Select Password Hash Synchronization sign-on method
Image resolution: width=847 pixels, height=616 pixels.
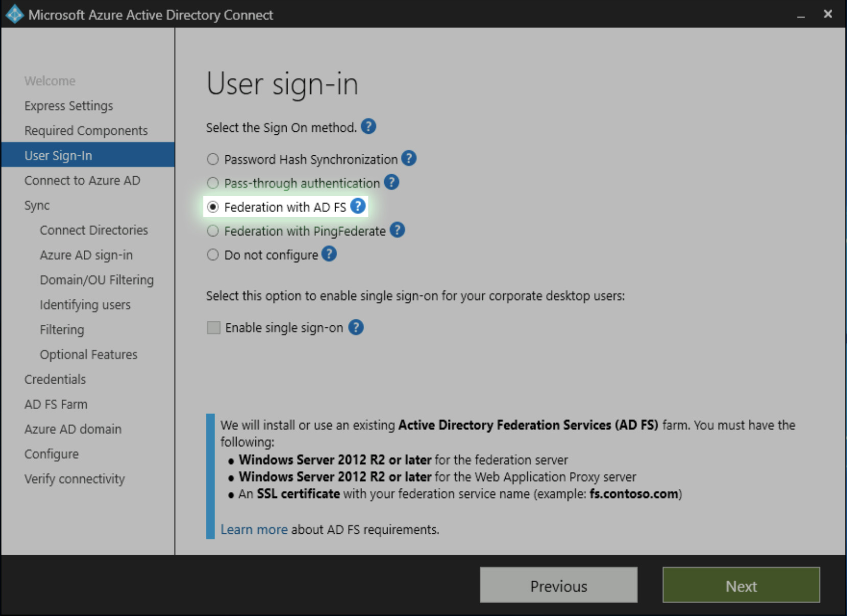pos(213,159)
